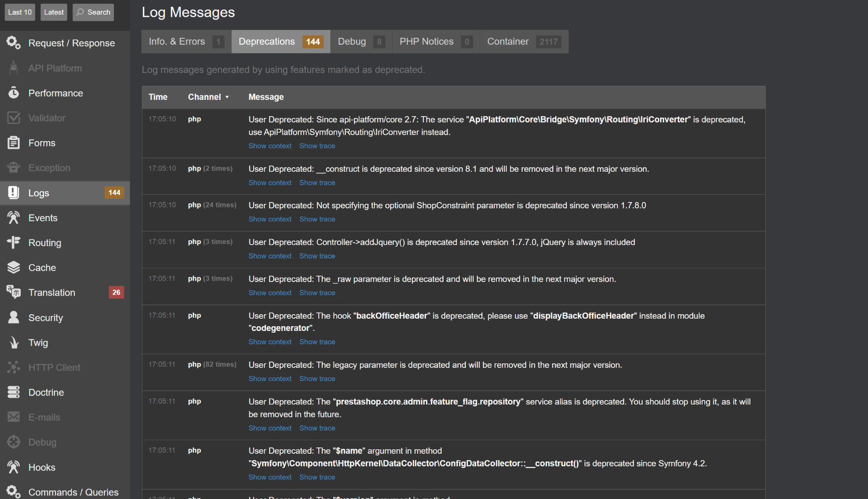Click the Last 10 button
Screen dimensions: 868x499
click(20, 12)
